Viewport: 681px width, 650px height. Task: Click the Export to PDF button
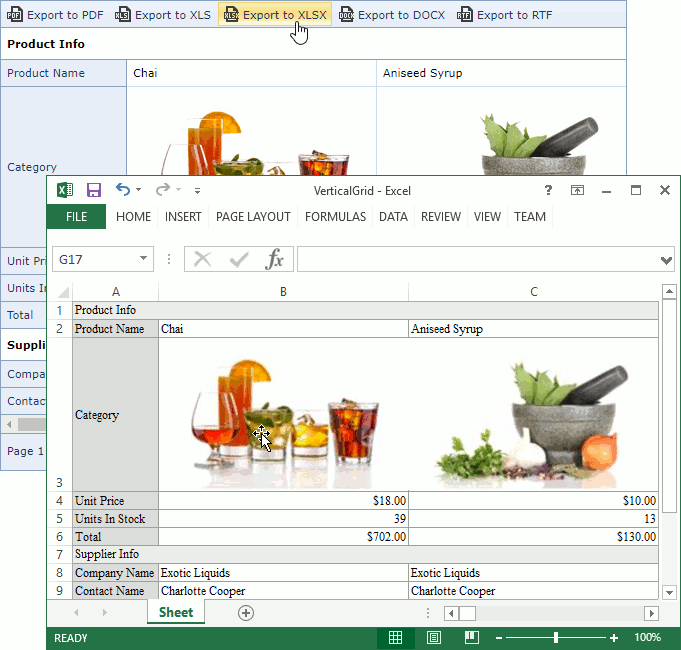click(x=55, y=15)
